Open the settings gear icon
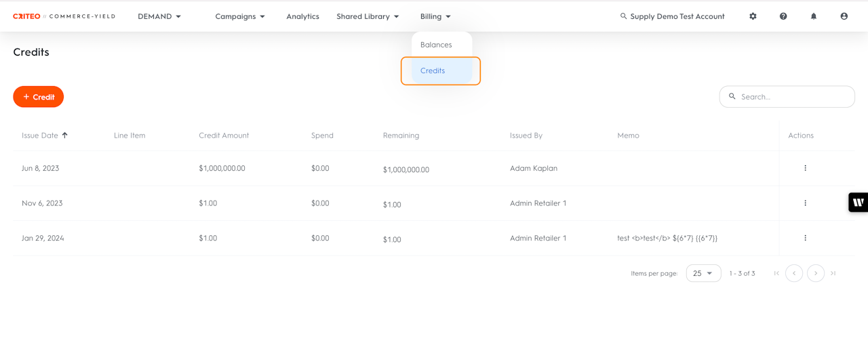This screenshot has width=868, height=347. coord(753,16)
